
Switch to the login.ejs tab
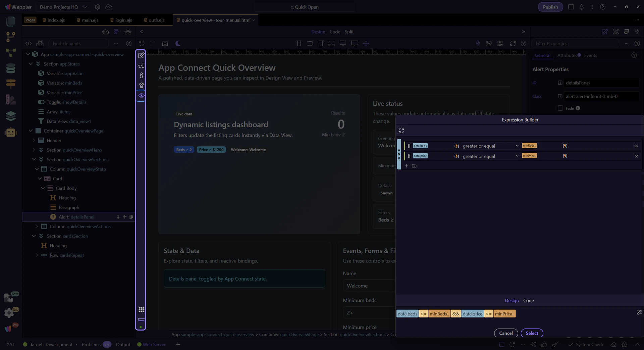coord(123,20)
